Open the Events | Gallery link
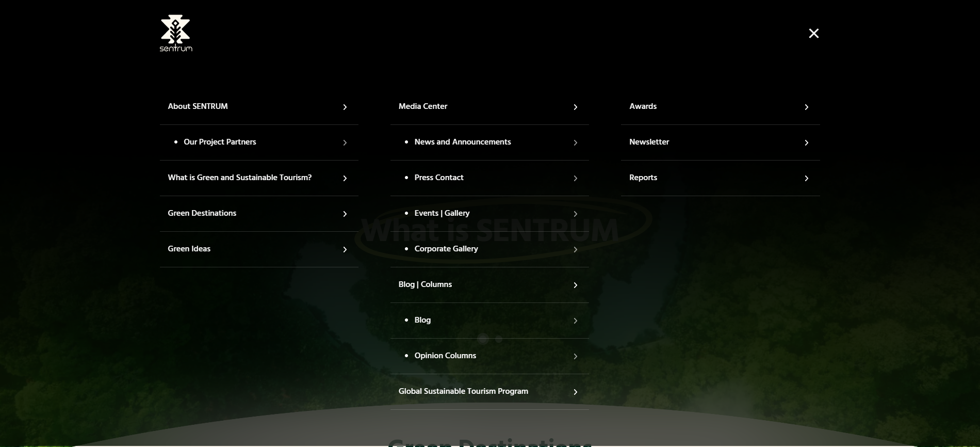 442,213
